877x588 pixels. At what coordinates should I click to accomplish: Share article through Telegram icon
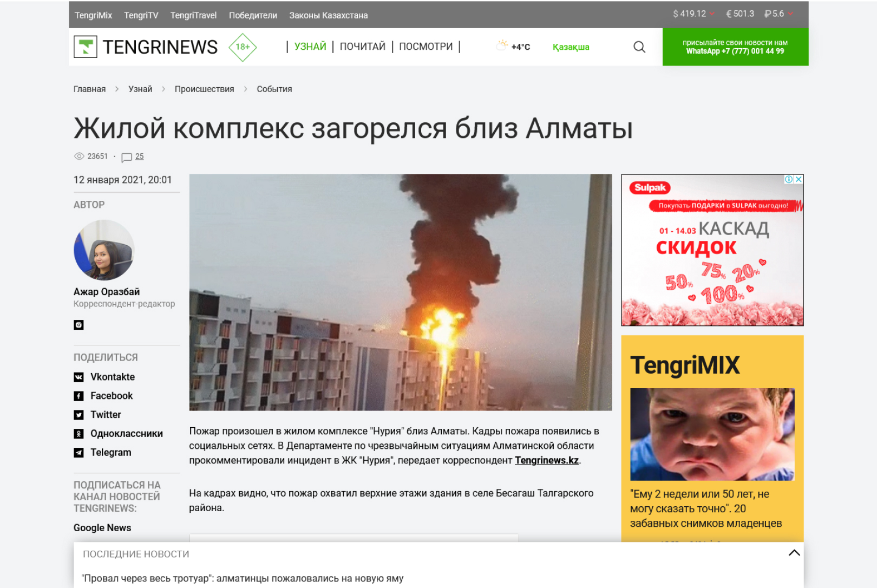point(79,453)
